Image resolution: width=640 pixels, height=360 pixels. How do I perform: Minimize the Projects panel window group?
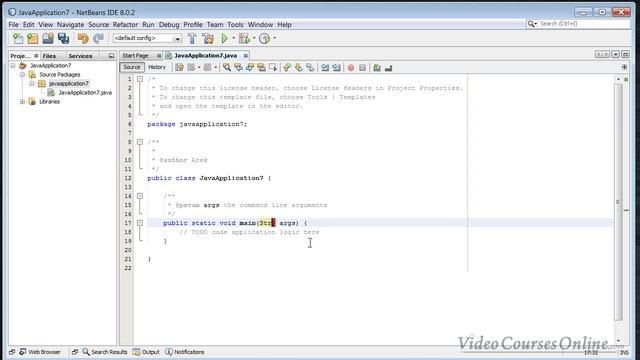click(111, 56)
